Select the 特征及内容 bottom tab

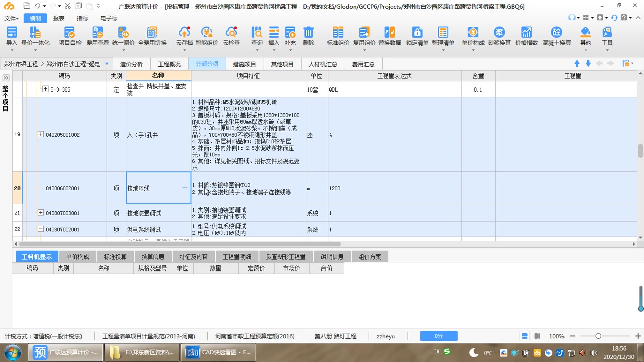[193, 257]
